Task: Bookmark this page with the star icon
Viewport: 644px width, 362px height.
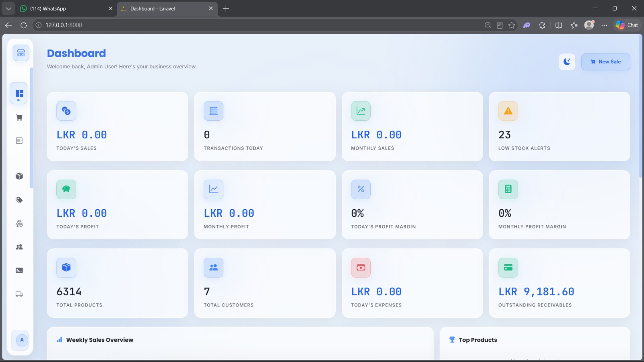Action: coord(512,25)
